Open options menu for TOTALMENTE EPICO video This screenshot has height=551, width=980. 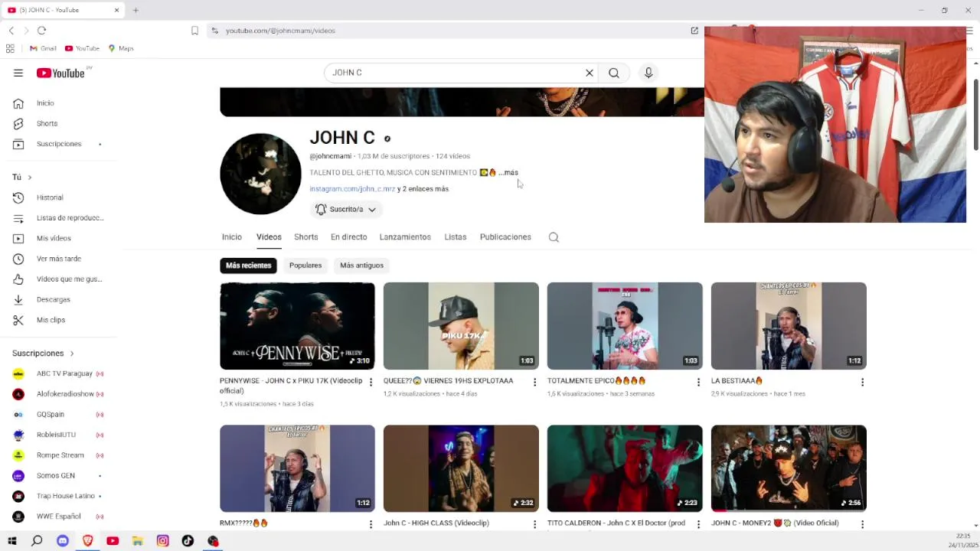click(x=698, y=382)
